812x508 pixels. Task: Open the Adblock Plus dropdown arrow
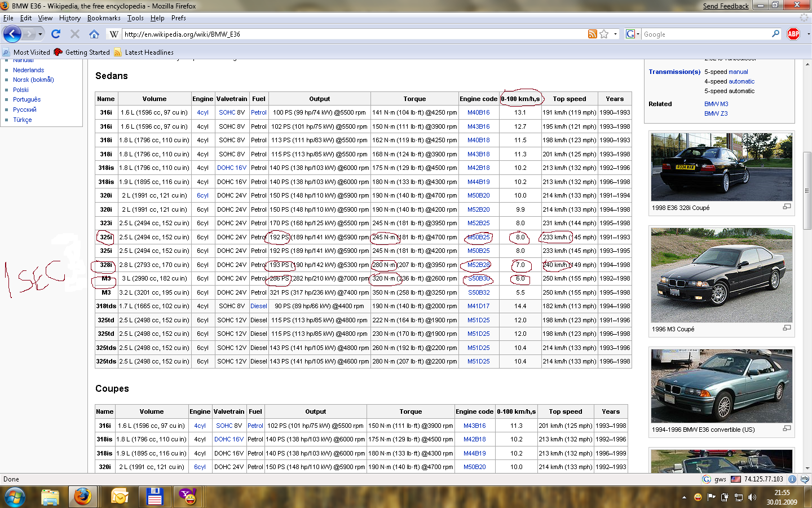(x=808, y=34)
